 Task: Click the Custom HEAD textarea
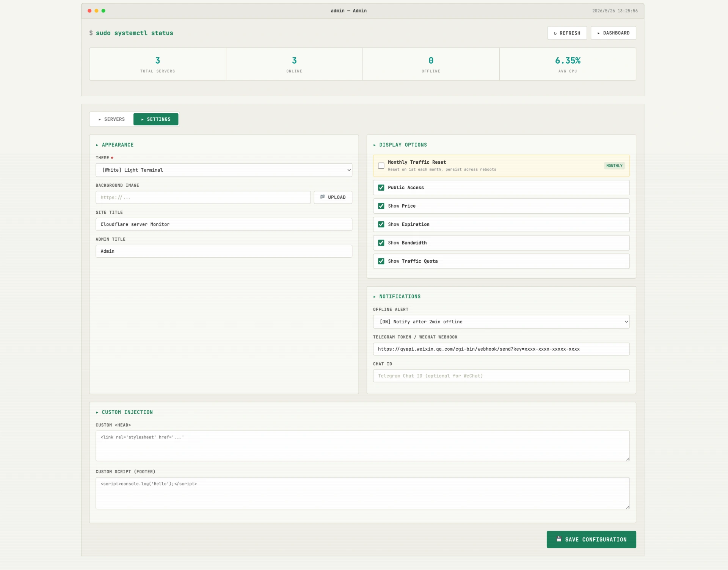pyautogui.click(x=362, y=446)
